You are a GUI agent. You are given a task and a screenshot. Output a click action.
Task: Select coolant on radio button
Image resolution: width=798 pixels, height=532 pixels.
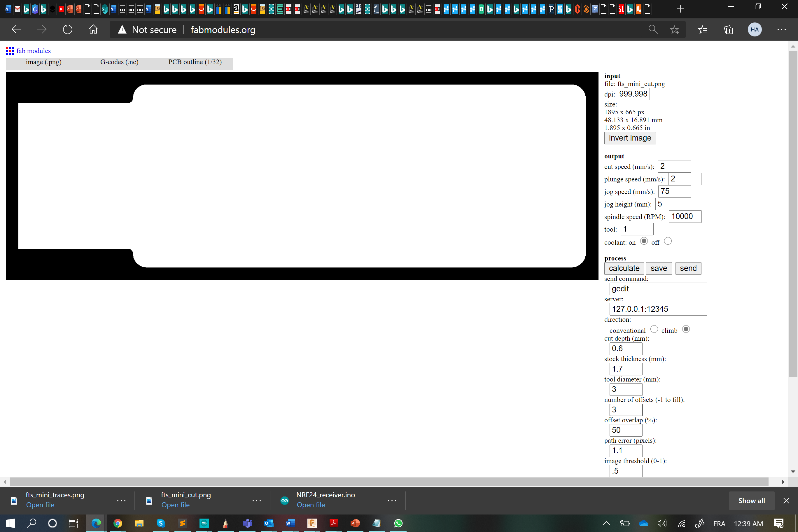click(644, 241)
